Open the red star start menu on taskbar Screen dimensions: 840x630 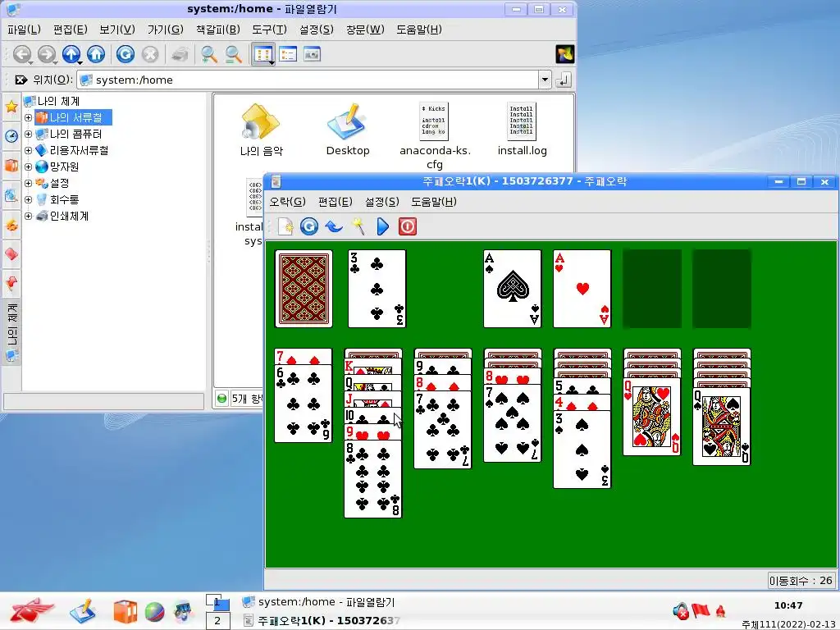pos(31,611)
